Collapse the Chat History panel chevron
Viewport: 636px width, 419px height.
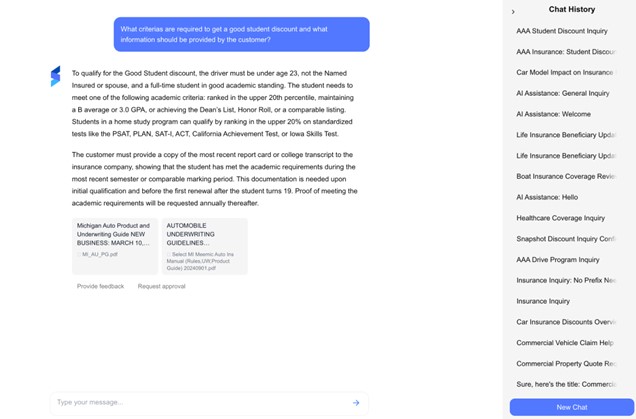coord(513,12)
